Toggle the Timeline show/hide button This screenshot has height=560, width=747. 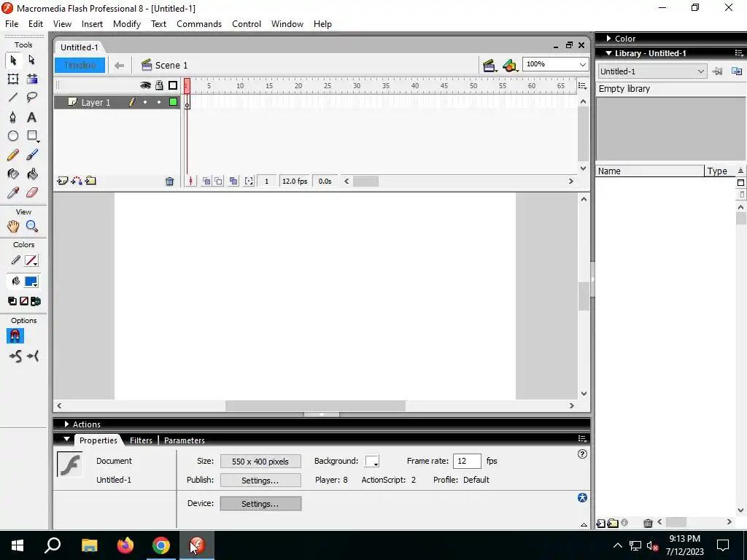tap(80, 65)
